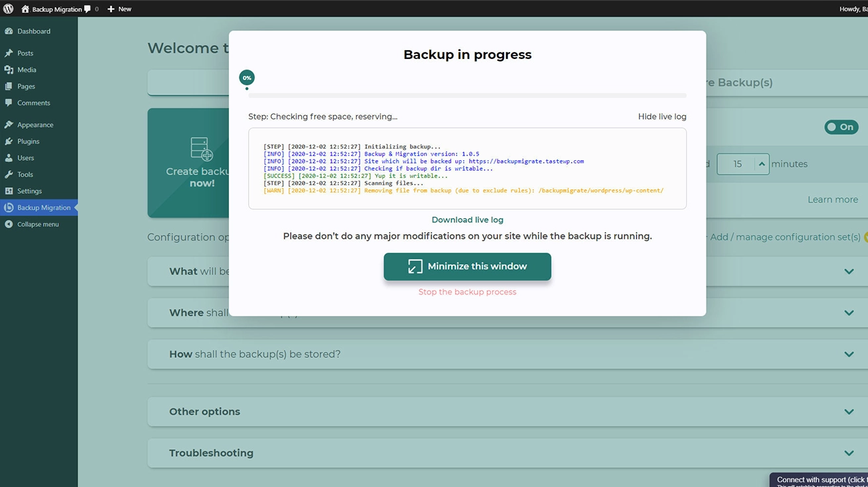Click 'Step: Checking free space, reserving...' text
868x487 pixels.
[x=323, y=116]
